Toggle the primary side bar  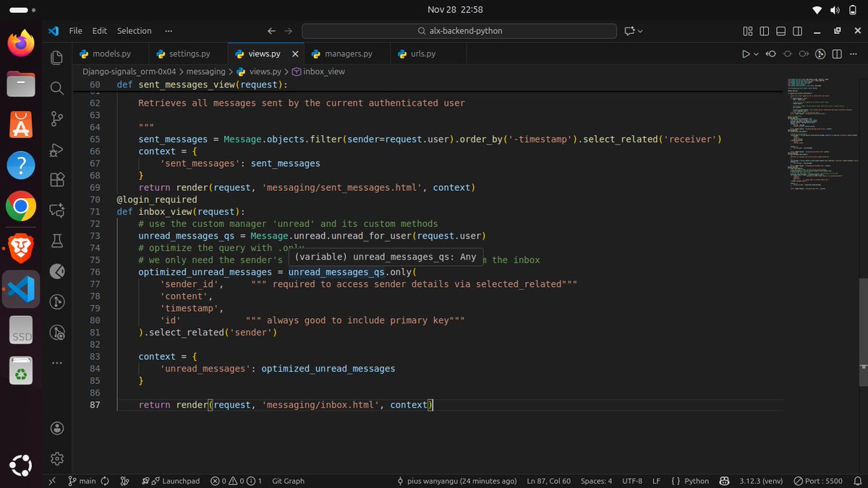point(764,31)
